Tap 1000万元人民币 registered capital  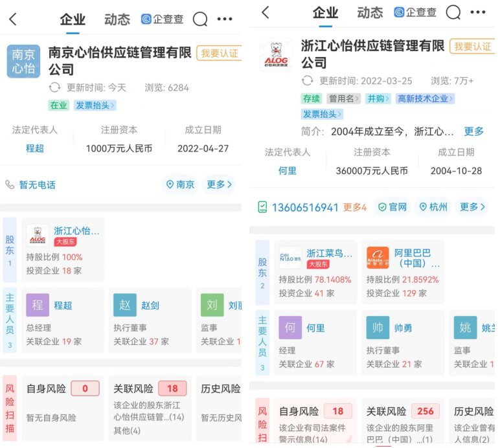[119, 148]
